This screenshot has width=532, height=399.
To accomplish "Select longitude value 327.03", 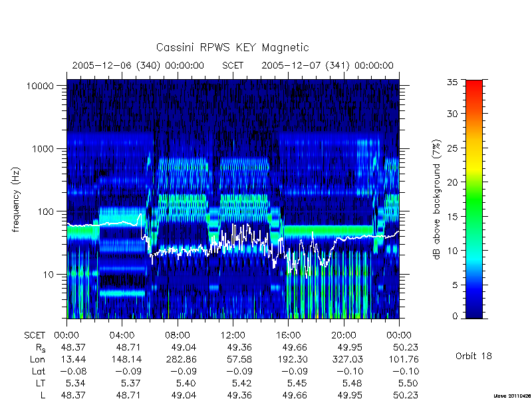I will [347, 359].
